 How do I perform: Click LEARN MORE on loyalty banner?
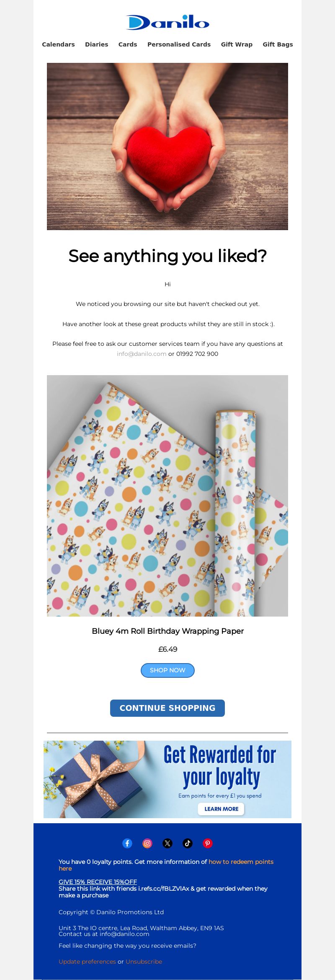221,809
